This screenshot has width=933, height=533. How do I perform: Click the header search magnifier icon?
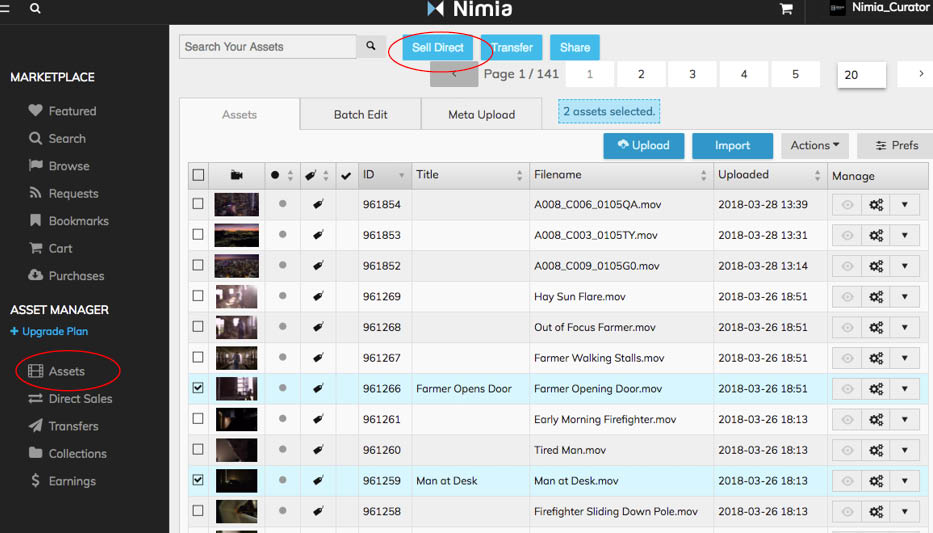point(35,8)
